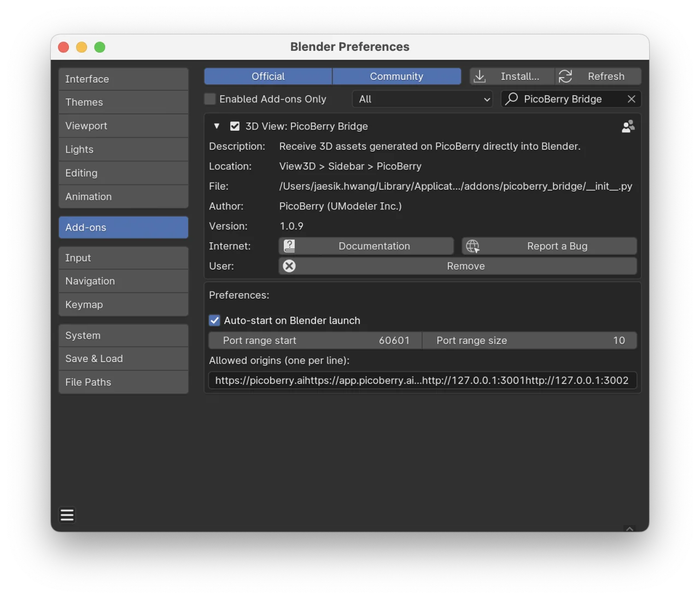Uncheck Auto-start on Blender launch
The height and width of the screenshot is (599, 700).
[215, 321]
